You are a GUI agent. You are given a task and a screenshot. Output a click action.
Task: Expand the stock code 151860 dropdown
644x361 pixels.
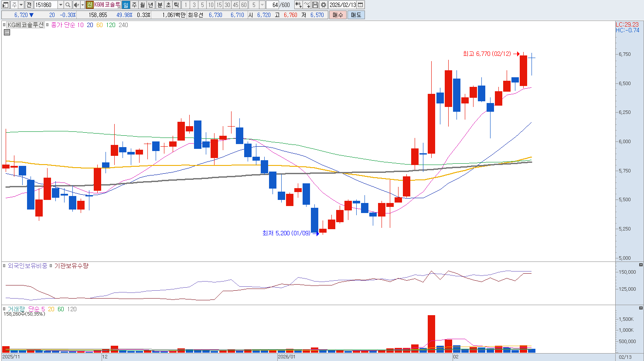click(x=61, y=5)
